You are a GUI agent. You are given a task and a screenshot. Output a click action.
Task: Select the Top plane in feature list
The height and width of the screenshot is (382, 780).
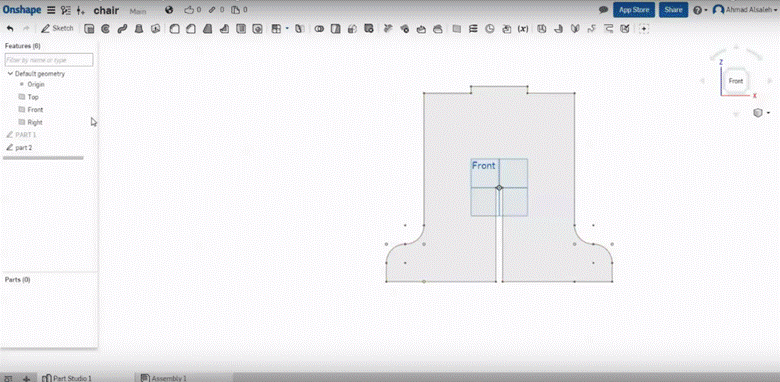tap(33, 97)
